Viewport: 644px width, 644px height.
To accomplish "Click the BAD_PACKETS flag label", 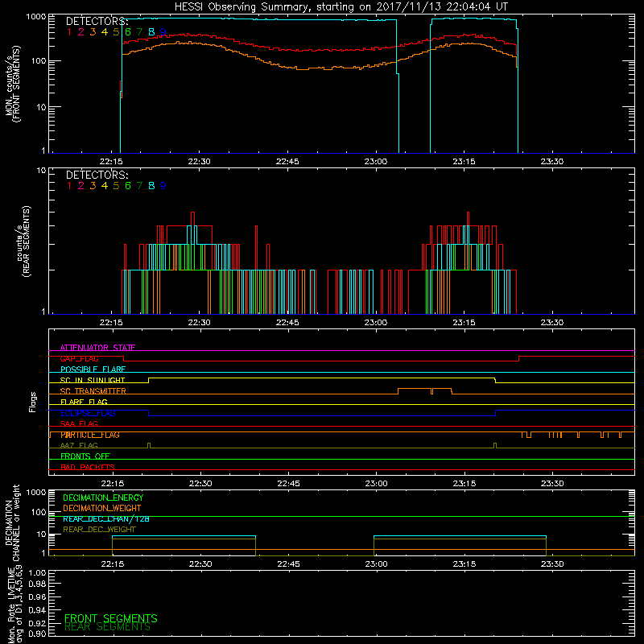I will 88,467.
